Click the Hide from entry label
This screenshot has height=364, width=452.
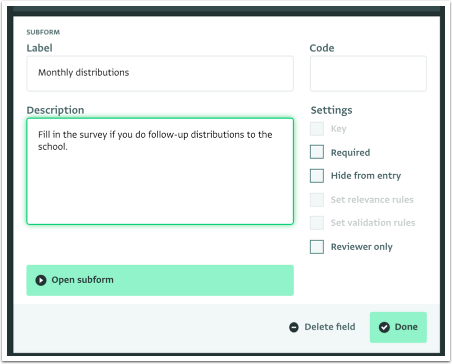tap(366, 176)
